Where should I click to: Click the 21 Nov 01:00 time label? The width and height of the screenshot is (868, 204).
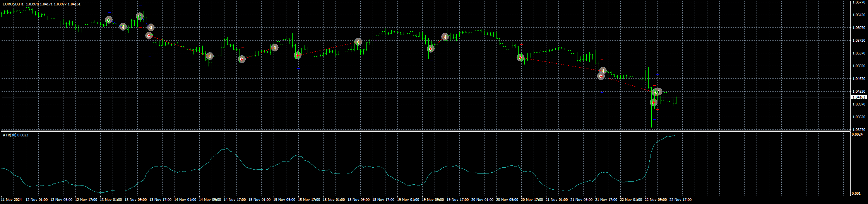click(556, 200)
